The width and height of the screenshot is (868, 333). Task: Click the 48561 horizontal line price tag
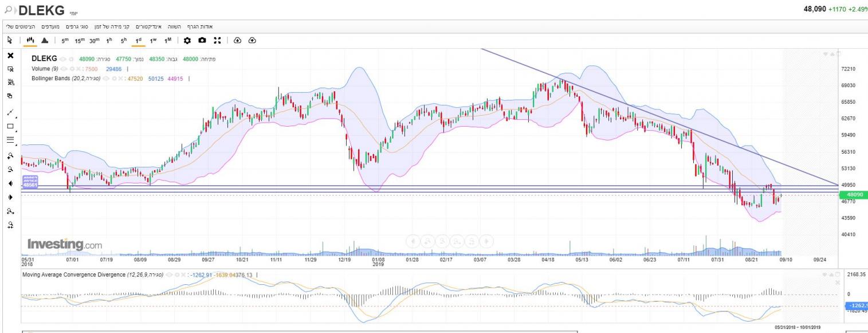pyautogui.click(x=29, y=185)
